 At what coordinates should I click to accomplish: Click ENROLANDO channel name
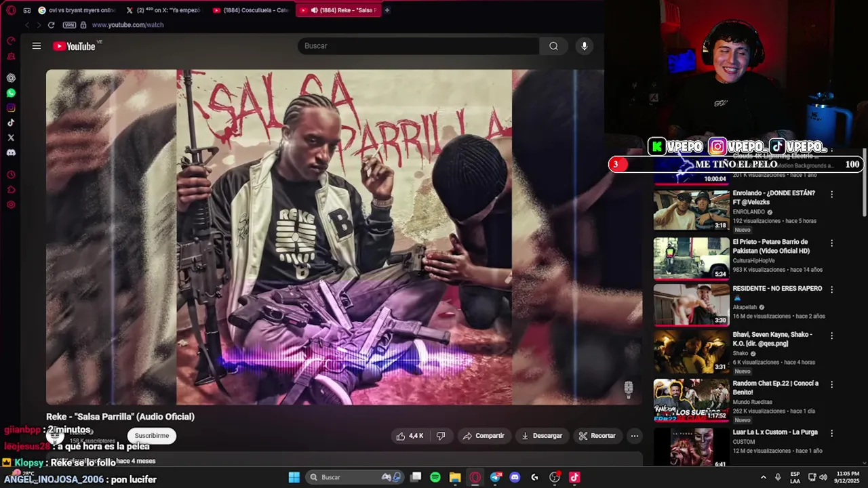(749, 212)
